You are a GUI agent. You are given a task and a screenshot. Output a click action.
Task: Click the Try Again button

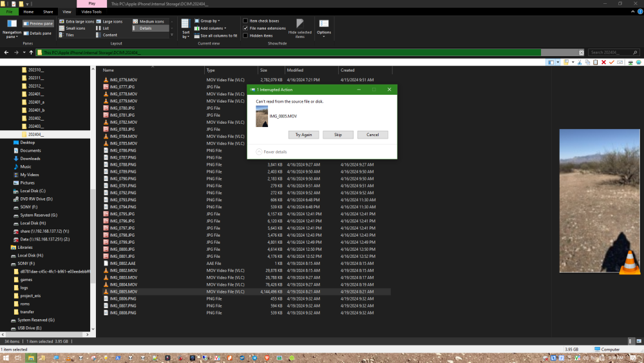click(x=303, y=135)
